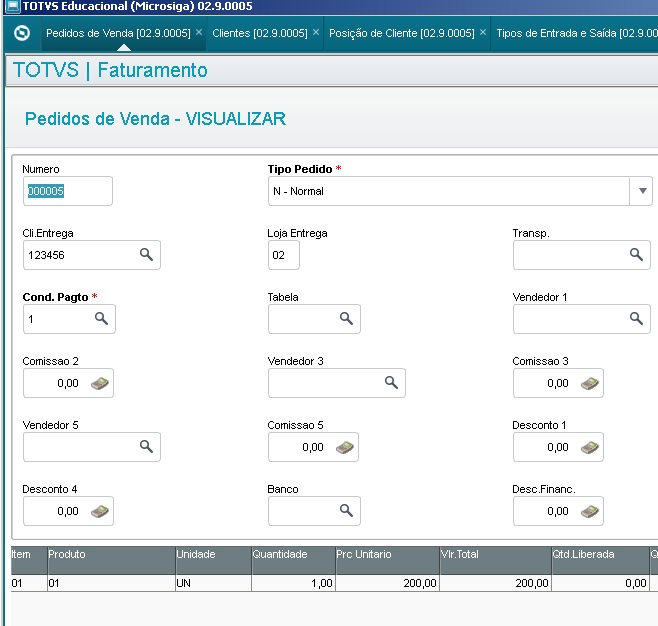Open calculator icon in Comissao 5

(x=345, y=447)
